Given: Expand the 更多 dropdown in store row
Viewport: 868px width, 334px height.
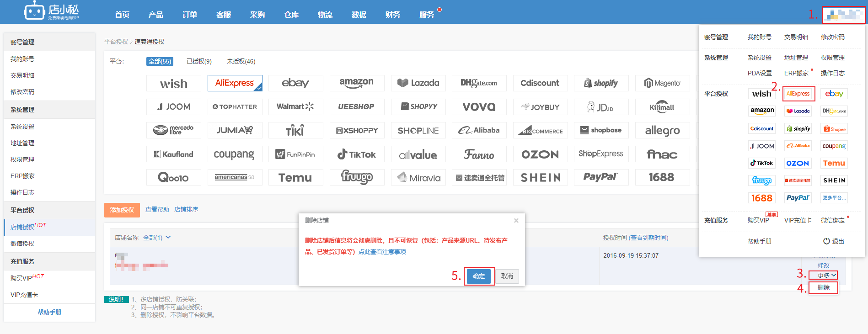Looking at the screenshot, I should (827, 275).
